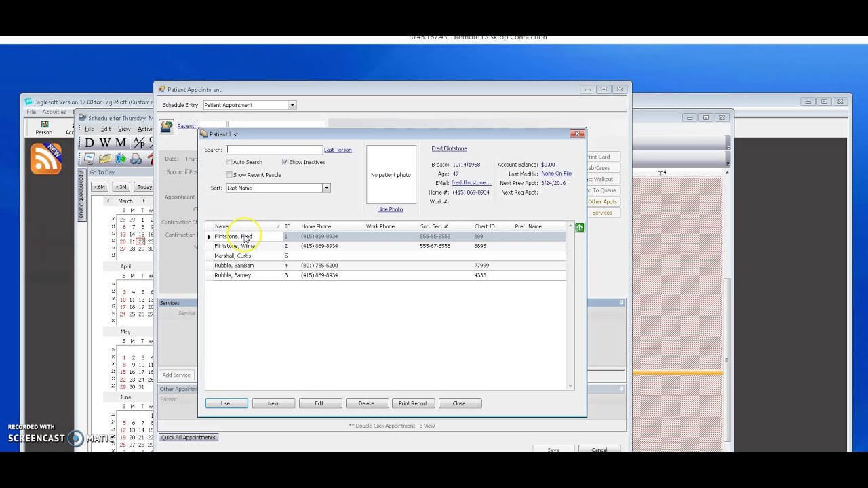Click the fred.flintstone email link
The height and width of the screenshot is (488, 868).
471,183
